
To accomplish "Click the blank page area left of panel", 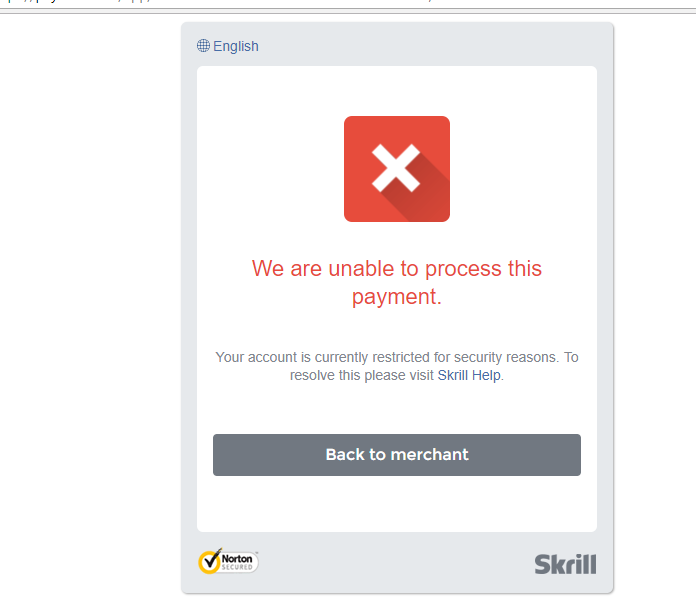I will [89, 311].
